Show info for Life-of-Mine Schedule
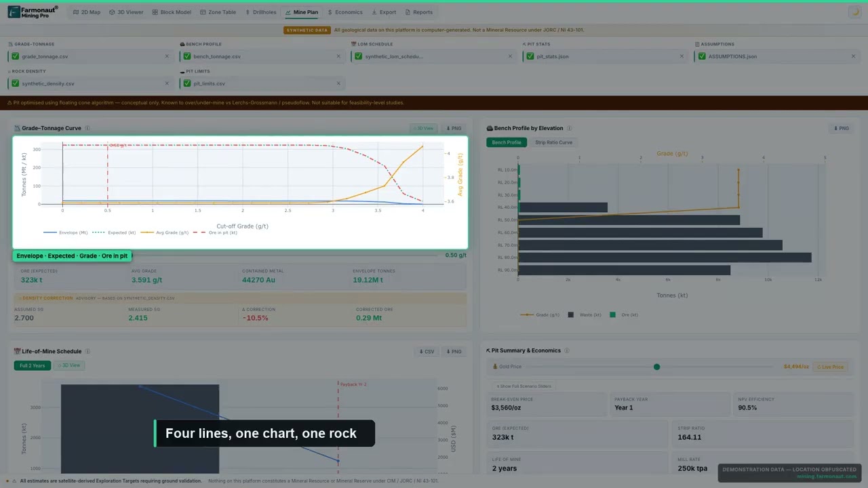This screenshot has width=868, height=488. pyautogui.click(x=87, y=351)
